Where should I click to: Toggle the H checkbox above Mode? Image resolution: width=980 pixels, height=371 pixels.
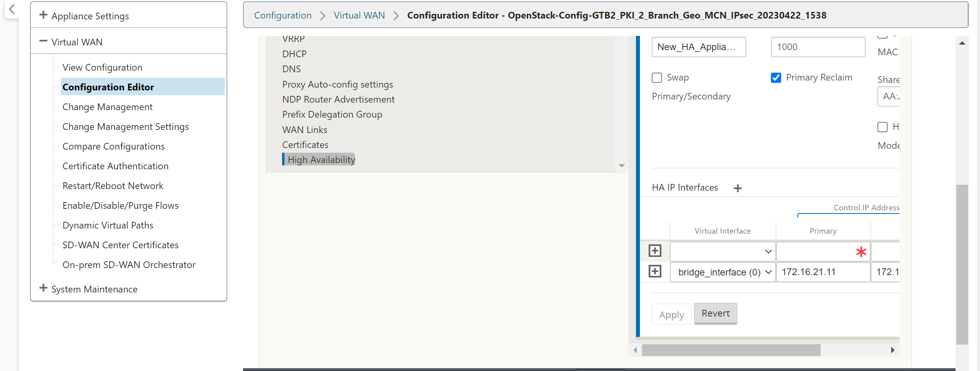click(x=883, y=127)
